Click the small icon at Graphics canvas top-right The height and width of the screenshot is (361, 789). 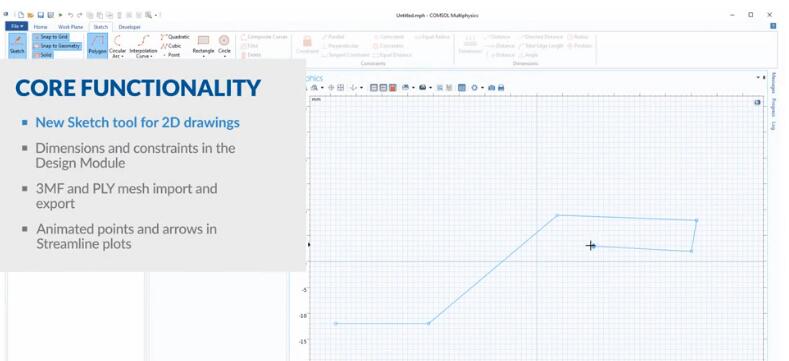(x=757, y=102)
